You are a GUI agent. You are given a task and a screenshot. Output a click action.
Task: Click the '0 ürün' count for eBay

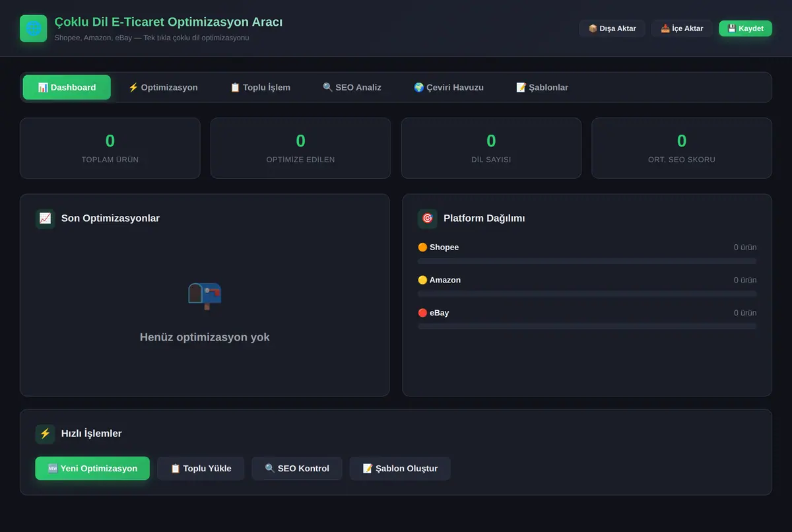[x=745, y=313]
